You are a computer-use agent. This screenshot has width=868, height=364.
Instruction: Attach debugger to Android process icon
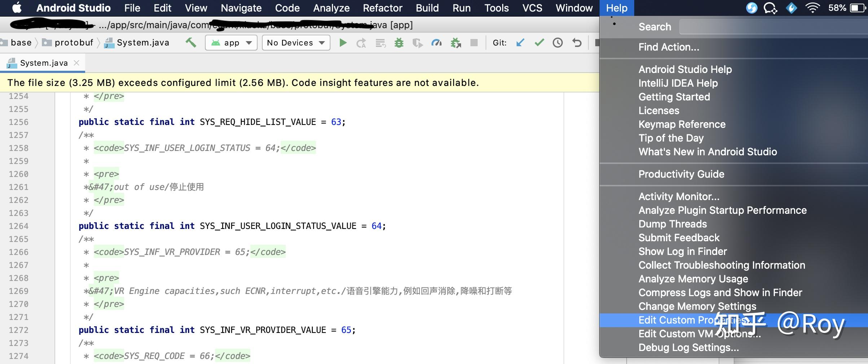click(455, 42)
